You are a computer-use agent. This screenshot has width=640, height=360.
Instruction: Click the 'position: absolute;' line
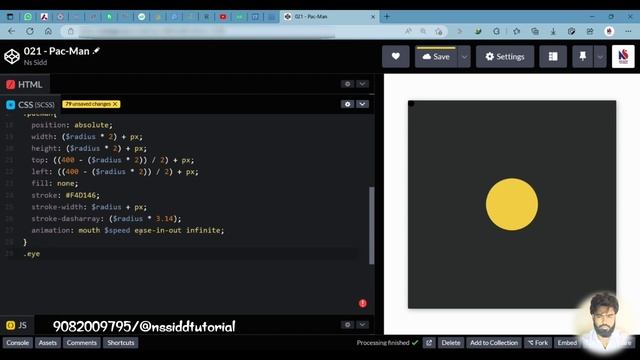tap(71, 125)
